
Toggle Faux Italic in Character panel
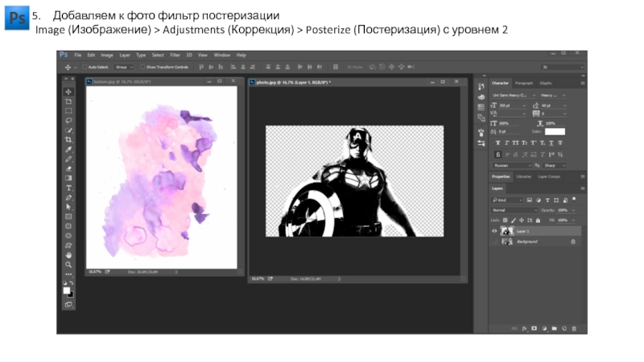point(507,143)
